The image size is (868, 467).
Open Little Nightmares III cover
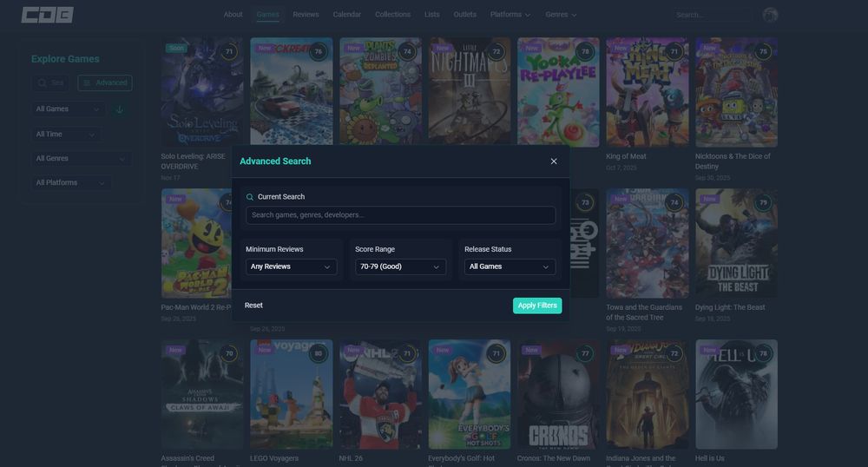[470, 91]
